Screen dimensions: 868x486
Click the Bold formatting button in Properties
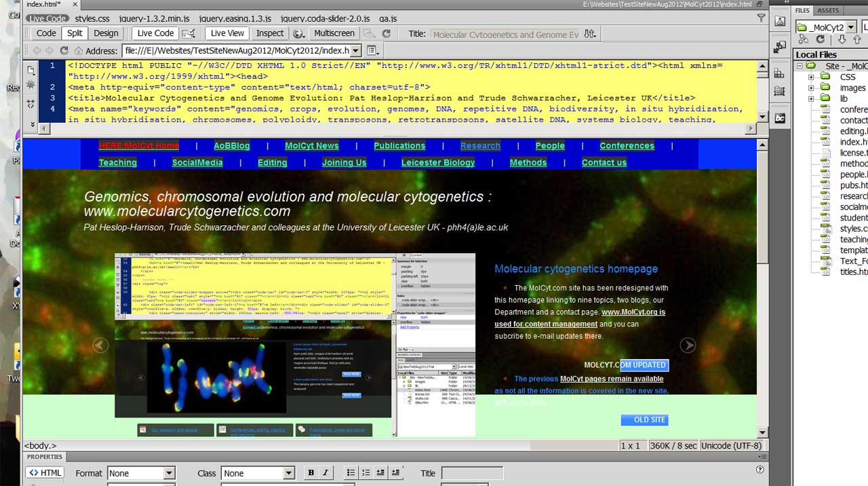pyautogui.click(x=311, y=473)
